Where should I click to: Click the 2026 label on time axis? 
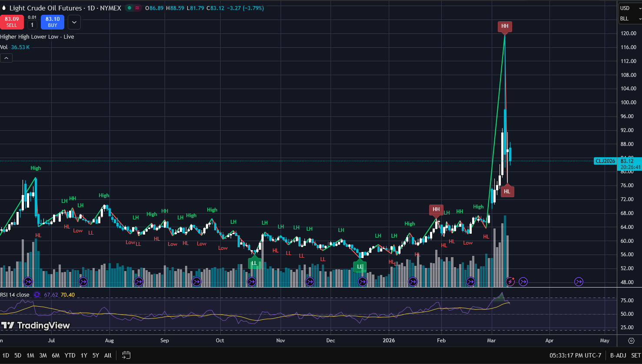pyautogui.click(x=389, y=341)
